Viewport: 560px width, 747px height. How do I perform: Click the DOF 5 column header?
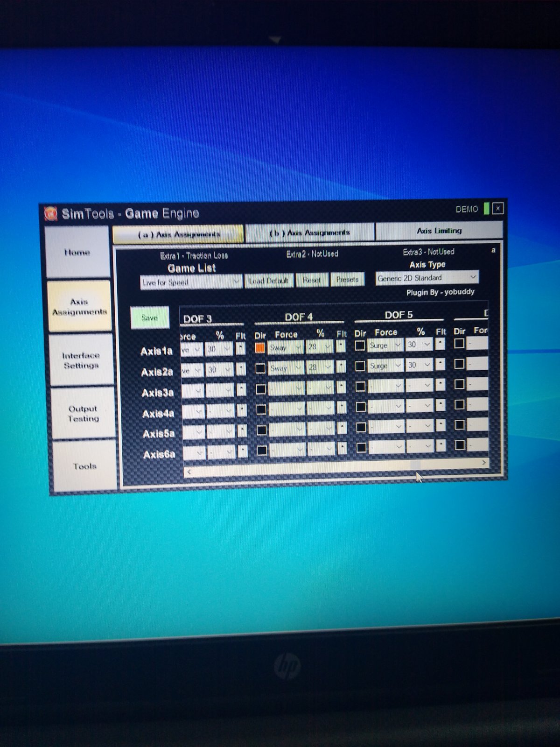399,315
